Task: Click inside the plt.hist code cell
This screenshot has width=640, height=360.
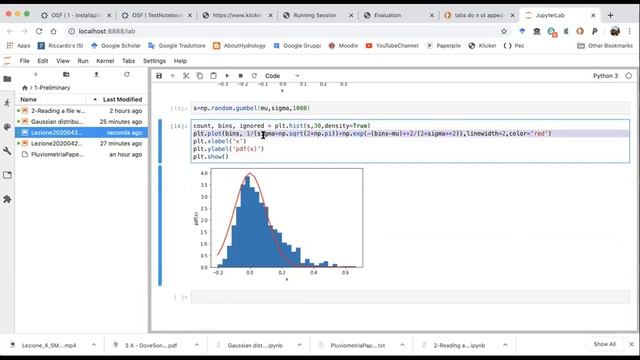Action: pyautogui.click(x=410, y=141)
